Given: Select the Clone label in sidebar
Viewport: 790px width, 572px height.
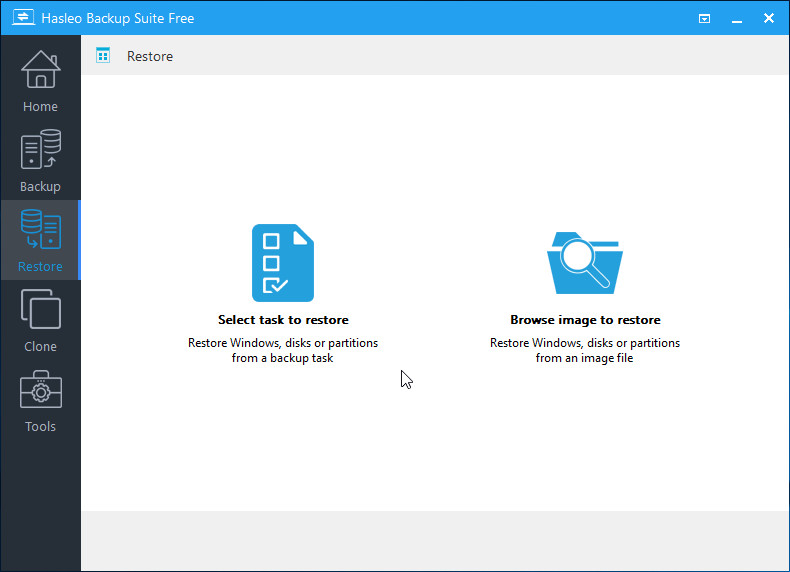Looking at the screenshot, I should tap(40, 347).
